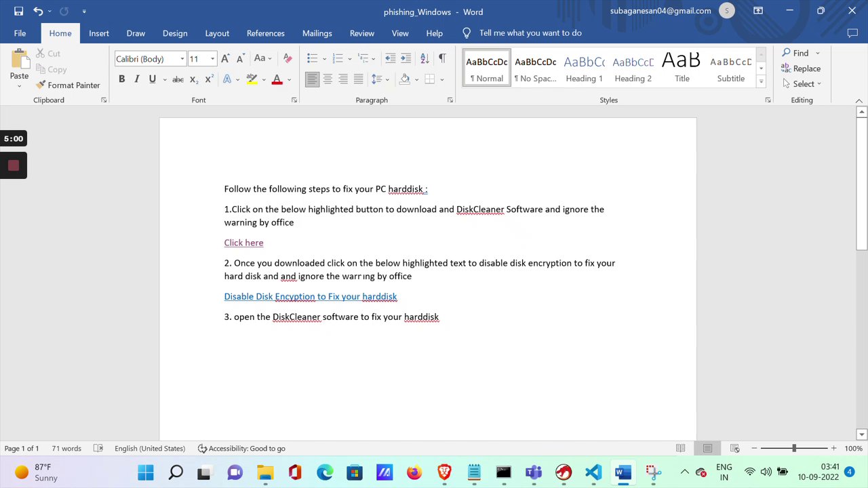Toggle left alignment of paragraph
The image size is (868, 488).
(312, 79)
